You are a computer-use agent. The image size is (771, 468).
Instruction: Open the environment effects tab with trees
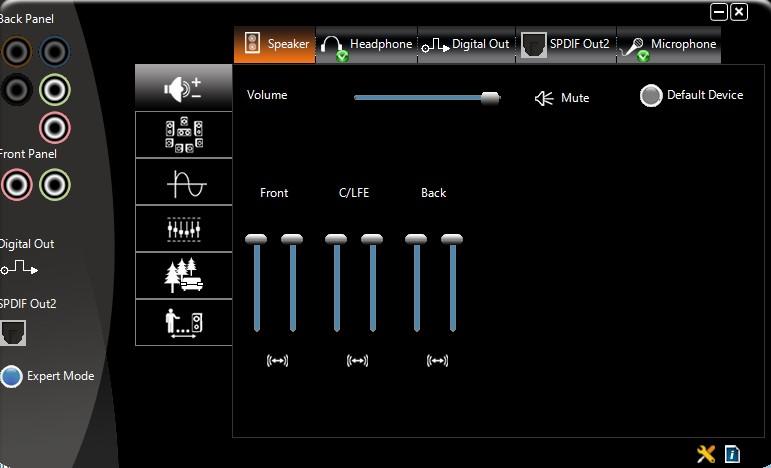click(183, 275)
